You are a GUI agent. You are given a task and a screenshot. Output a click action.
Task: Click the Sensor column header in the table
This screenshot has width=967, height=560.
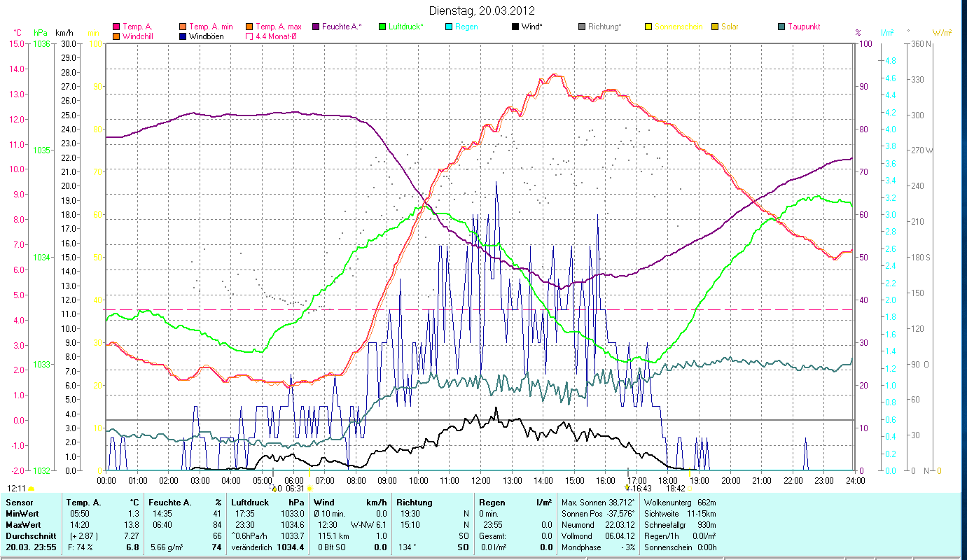[18, 503]
